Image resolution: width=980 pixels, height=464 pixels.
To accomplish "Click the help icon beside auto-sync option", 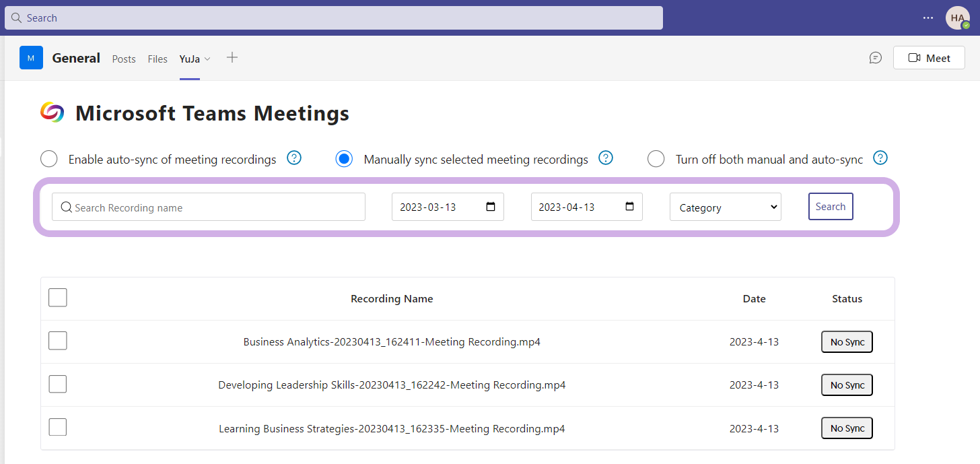I will click(294, 158).
